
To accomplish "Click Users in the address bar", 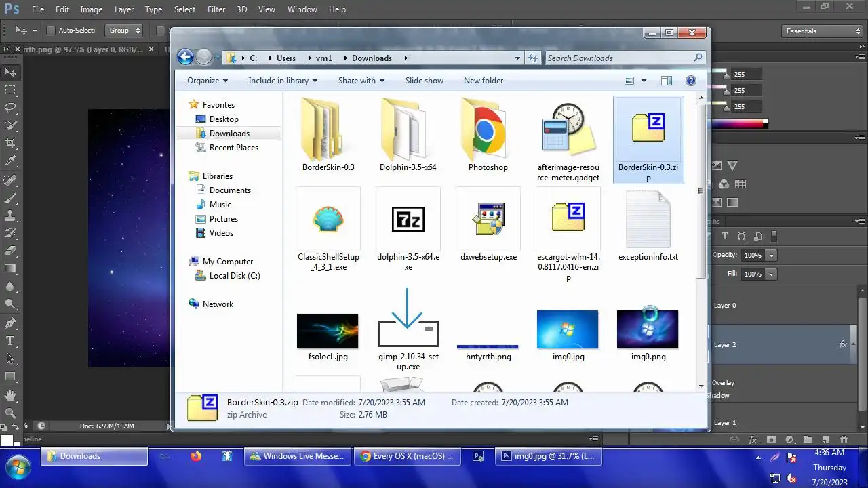I will pos(286,58).
